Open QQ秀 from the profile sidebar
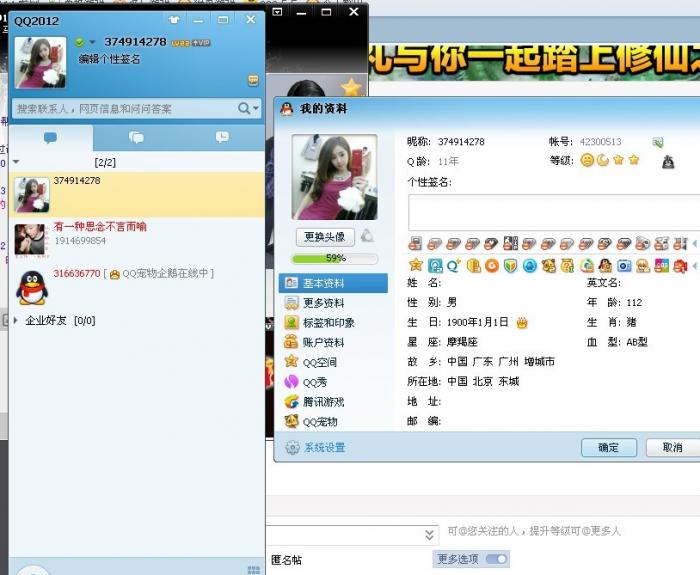 tap(333, 382)
